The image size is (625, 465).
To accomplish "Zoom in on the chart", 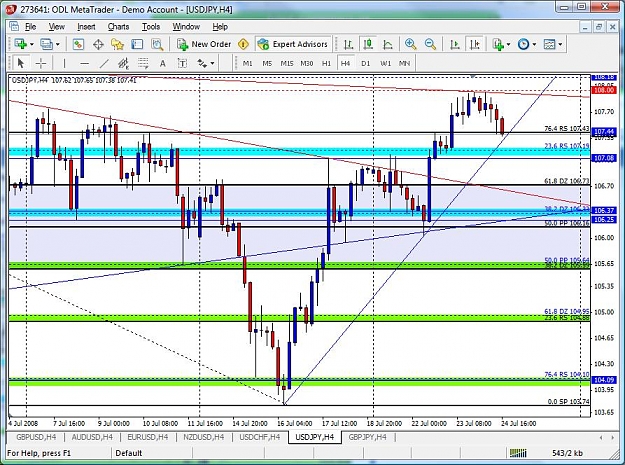I will (411, 44).
